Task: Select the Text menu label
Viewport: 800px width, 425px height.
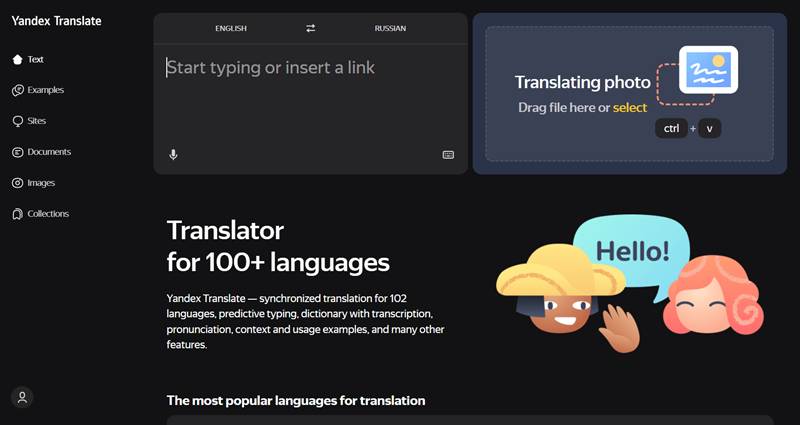Action: click(36, 59)
